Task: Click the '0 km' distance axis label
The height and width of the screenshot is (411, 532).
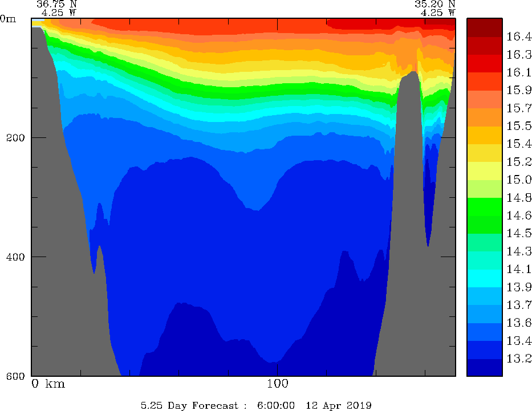Action: [48, 384]
